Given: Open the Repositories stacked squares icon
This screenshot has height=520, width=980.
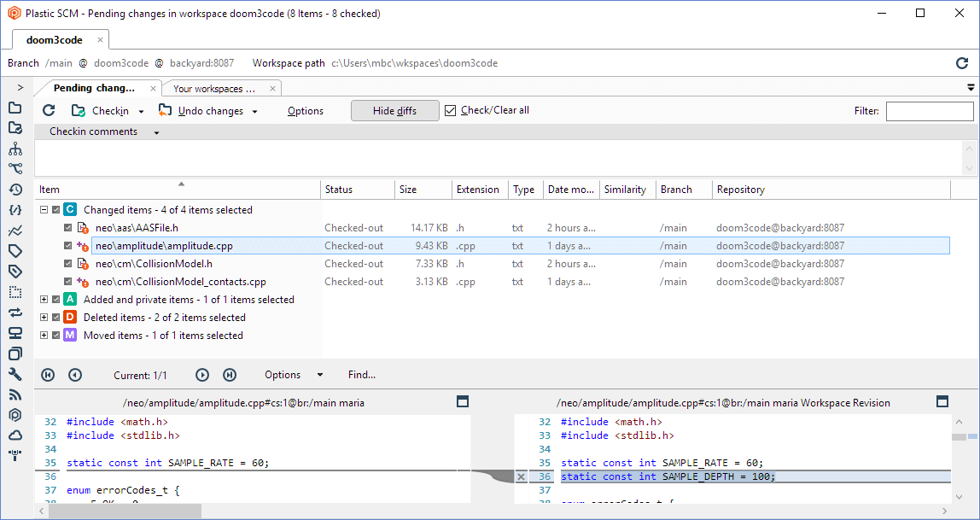Looking at the screenshot, I should point(15,353).
